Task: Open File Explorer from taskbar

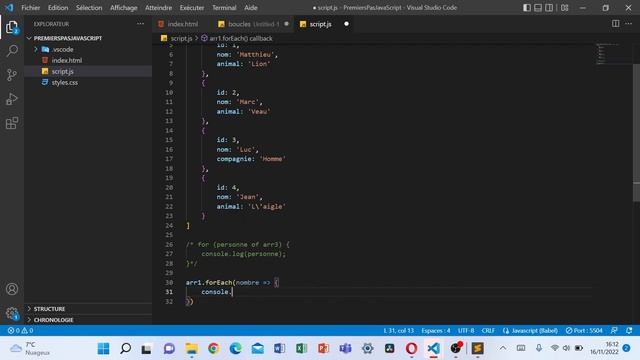Action: click(191, 349)
